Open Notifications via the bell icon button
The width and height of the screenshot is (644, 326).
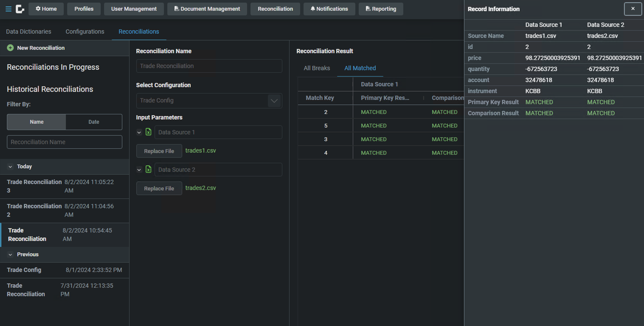[329, 9]
